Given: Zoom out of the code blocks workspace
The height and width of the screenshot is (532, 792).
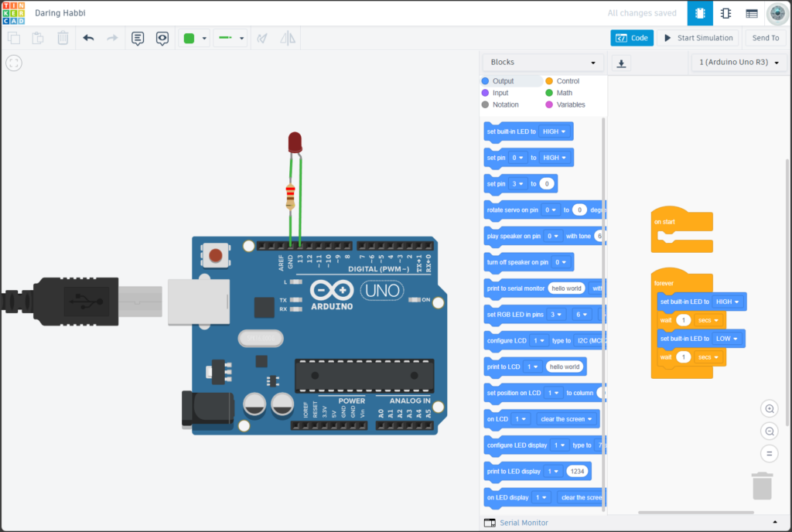Looking at the screenshot, I should [770, 431].
